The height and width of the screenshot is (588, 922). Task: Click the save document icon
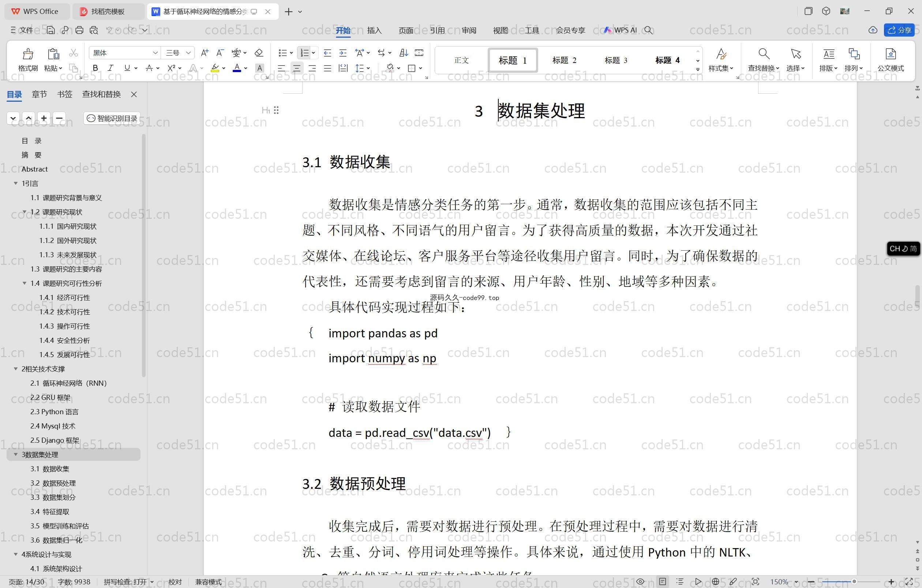pos(50,30)
